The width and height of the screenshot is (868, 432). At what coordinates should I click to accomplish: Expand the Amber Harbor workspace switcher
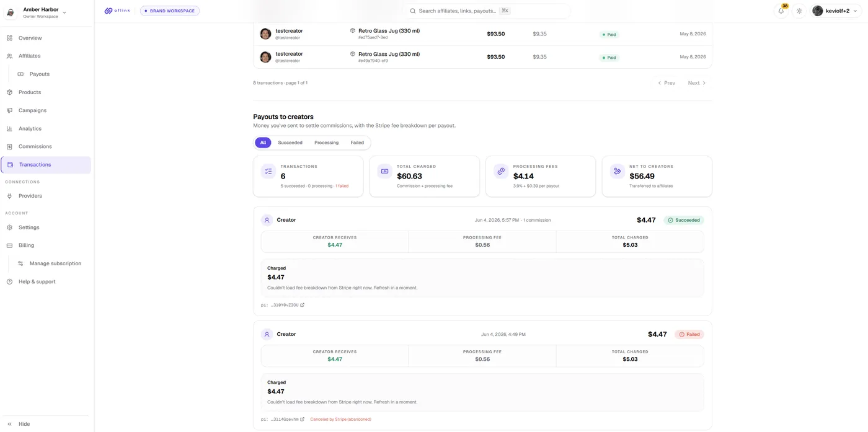point(64,12)
